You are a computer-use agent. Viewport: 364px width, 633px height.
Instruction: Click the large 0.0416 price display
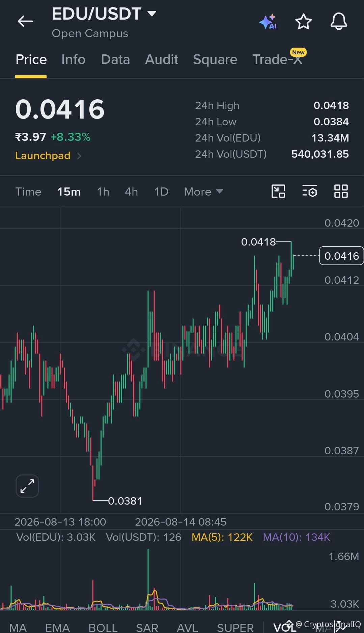60,109
